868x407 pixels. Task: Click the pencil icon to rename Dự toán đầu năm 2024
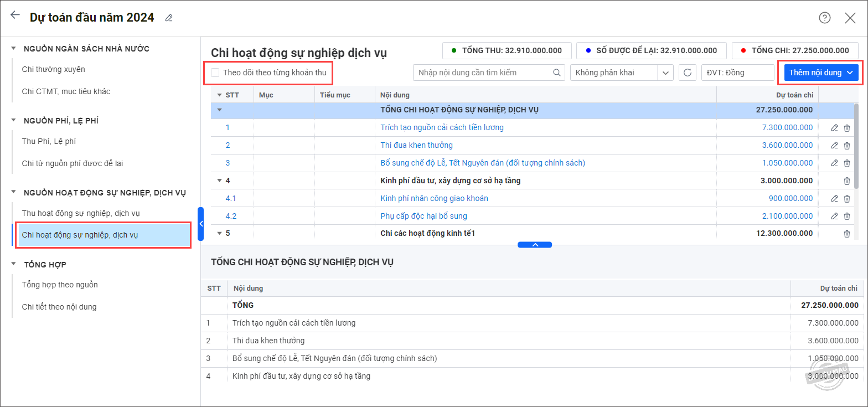[169, 18]
